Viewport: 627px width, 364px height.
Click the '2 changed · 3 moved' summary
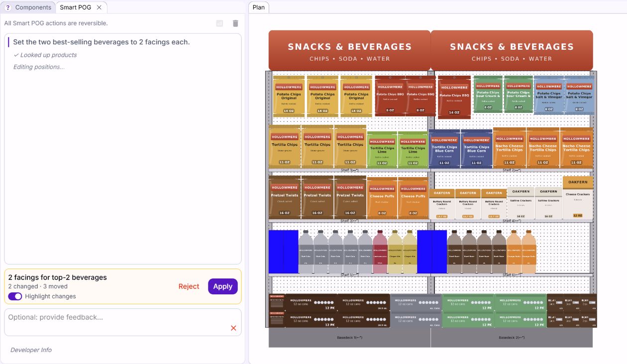click(x=38, y=286)
